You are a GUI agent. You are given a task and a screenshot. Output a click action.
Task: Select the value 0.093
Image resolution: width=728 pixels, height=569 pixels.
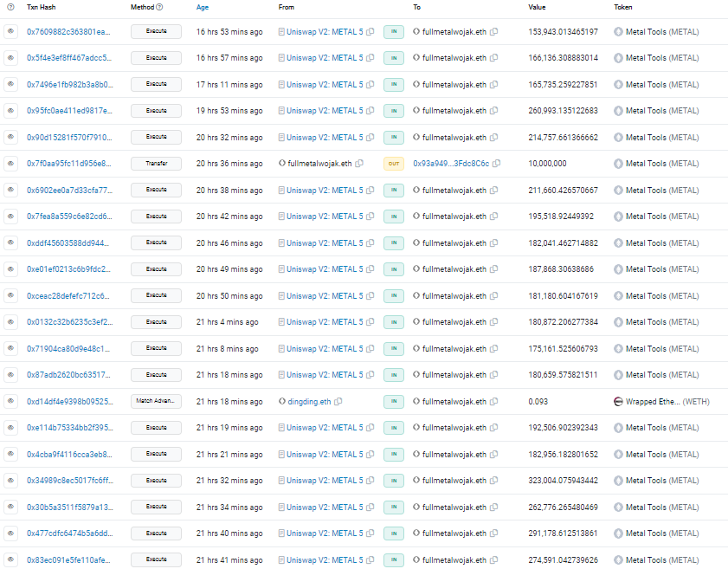click(538, 401)
